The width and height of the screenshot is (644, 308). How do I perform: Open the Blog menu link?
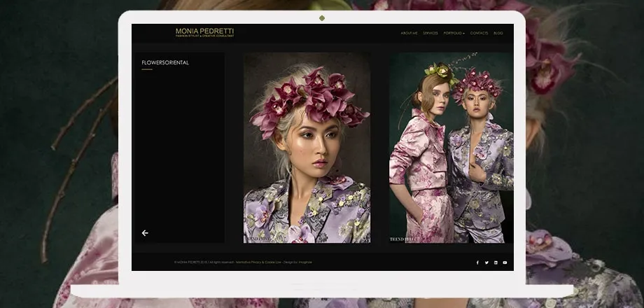498,33
